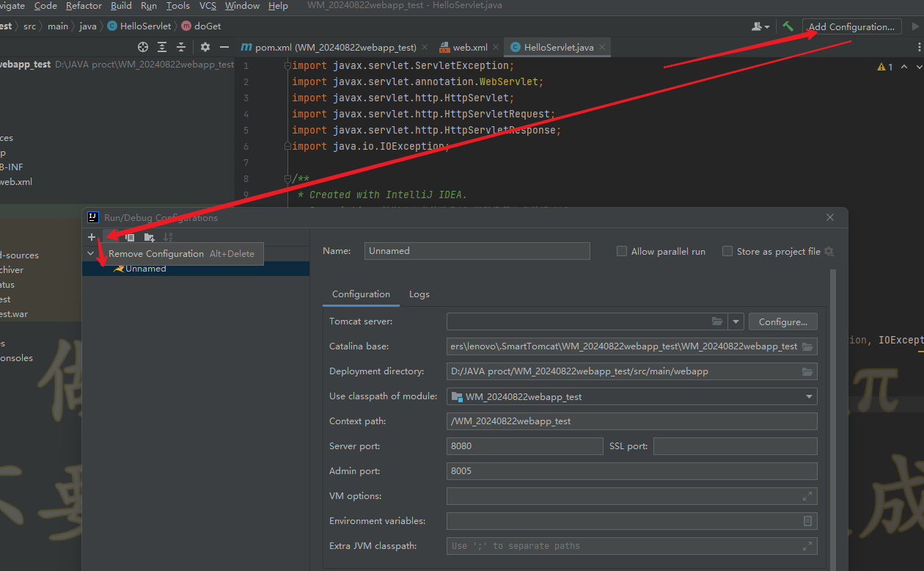Fold the Javadoc comment at line 8
This screenshot has height=571, width=924.
click(x=288, y=178)
